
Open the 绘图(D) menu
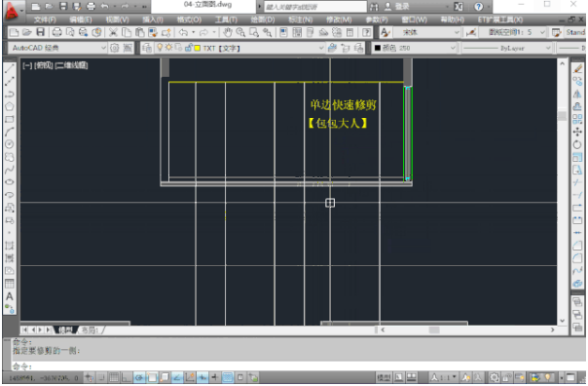[x=263, y=19]
